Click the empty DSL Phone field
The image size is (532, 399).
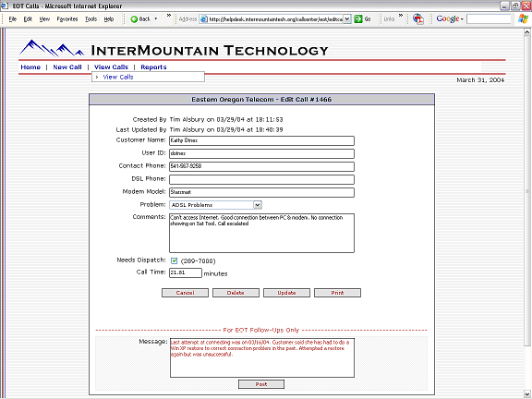261,179
